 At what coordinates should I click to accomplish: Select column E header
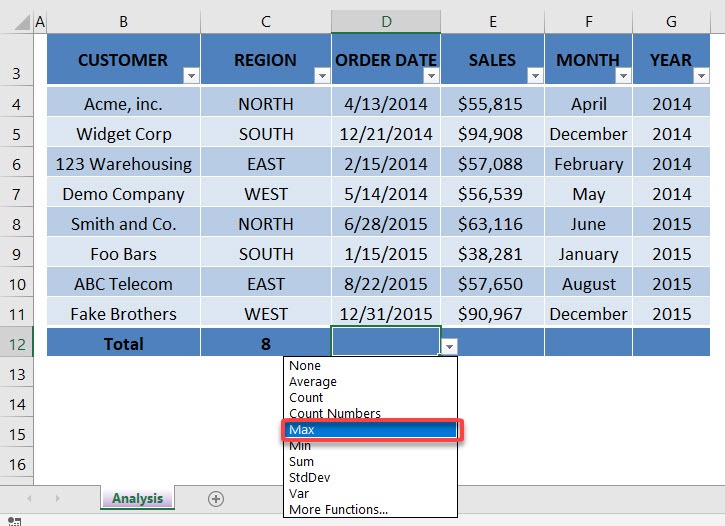click(x=493, y=22)
